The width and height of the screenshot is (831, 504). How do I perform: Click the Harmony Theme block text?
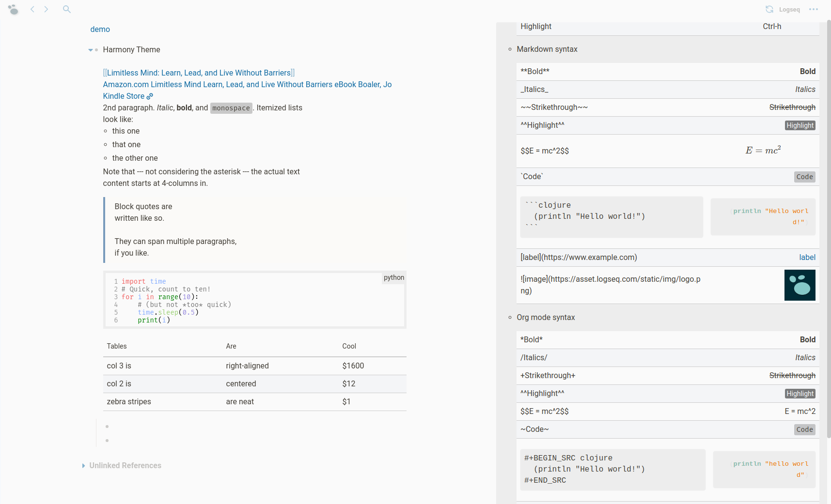(x=131, y=49)
